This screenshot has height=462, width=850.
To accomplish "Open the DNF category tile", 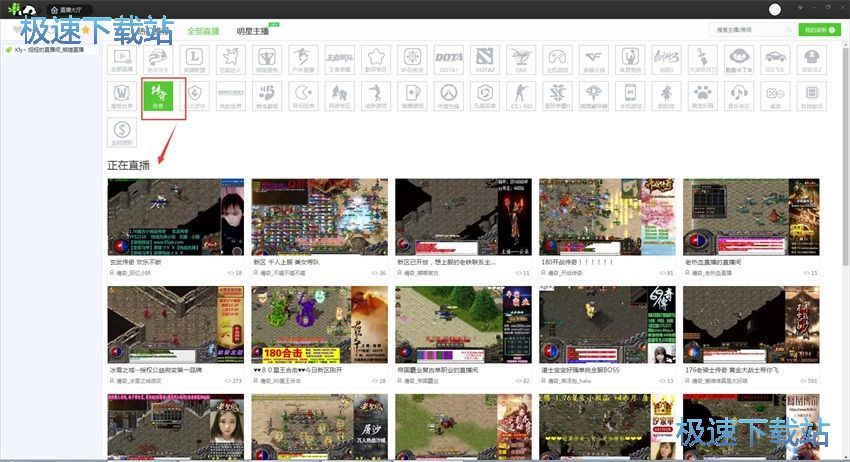I will [x=521, y=60].
